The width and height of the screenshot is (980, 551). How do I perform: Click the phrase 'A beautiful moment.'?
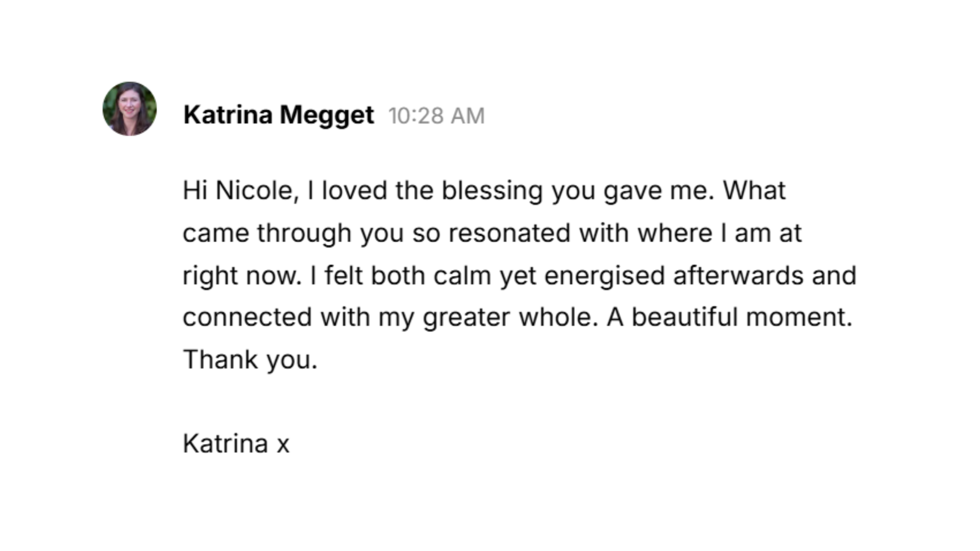coord(729,317)
